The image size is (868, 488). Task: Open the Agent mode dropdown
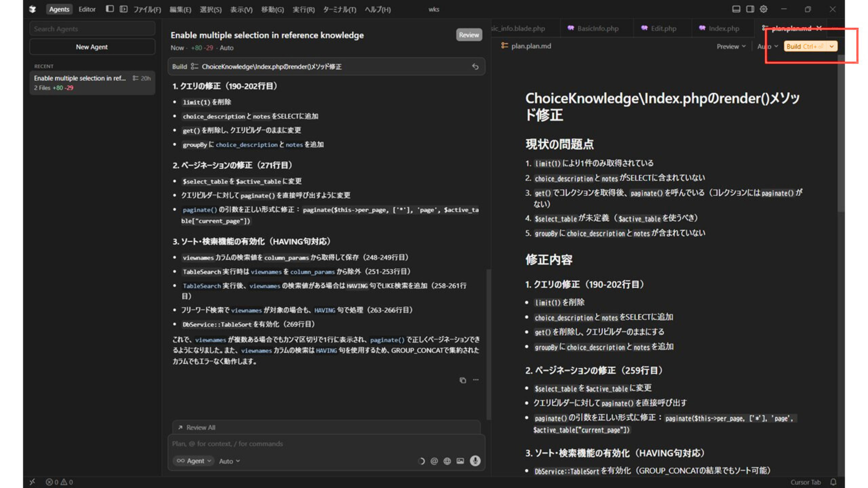pos(194,461)
